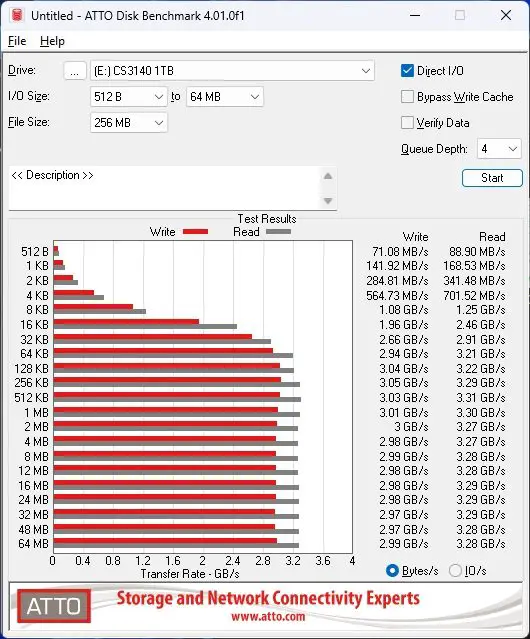This screenshot has width=530, height=639.
Task: Click the write value 564.73 MB/s
Action: (x=397, y=295)
